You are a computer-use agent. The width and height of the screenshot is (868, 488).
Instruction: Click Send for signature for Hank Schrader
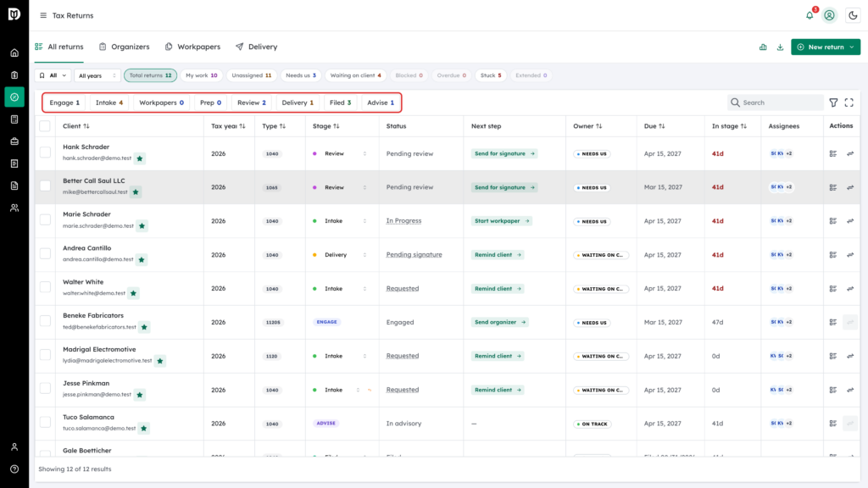coord(504,154)
